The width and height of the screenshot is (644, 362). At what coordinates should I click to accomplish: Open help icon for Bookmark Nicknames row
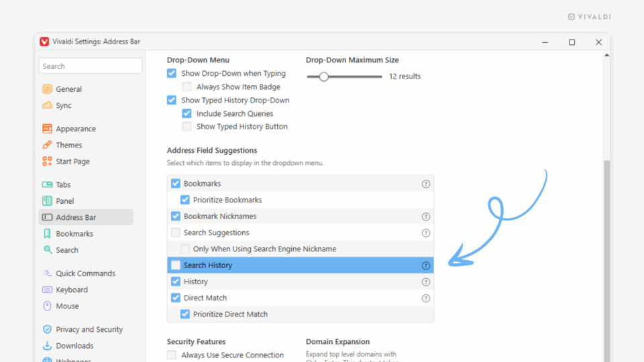coord(426,217)
